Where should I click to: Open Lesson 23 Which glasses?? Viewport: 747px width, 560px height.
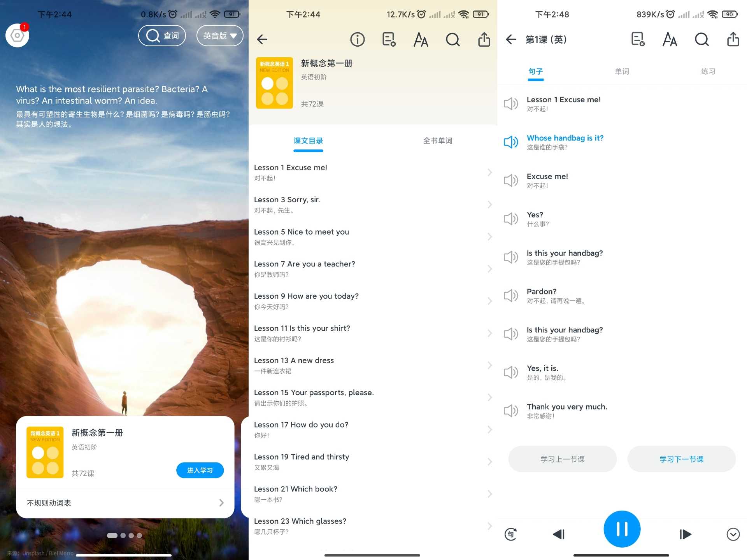coord(373,526)
